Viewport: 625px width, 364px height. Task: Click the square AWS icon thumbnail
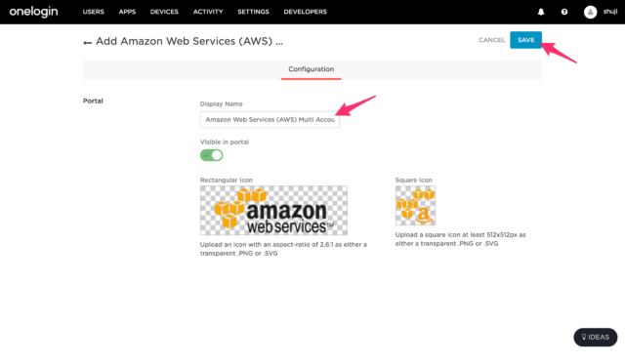(x=415, y=206)
